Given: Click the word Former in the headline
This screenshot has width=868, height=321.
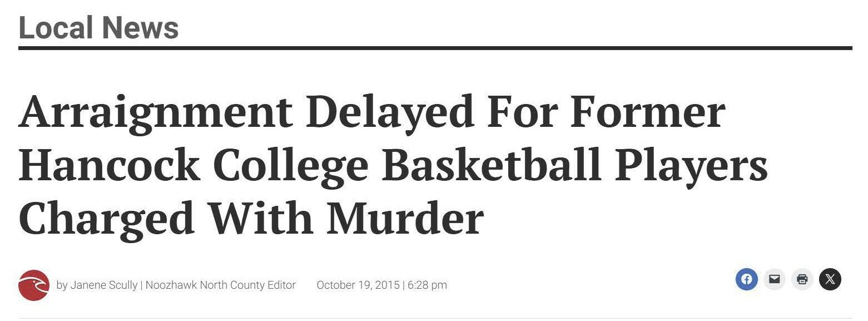Looking at the screenshot, I should (x=648, y=112).
